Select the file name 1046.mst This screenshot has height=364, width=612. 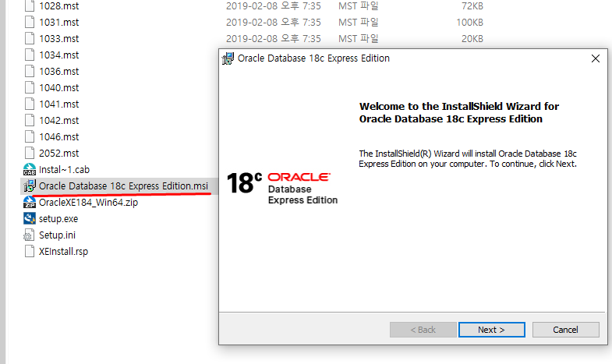coord(59,137)
